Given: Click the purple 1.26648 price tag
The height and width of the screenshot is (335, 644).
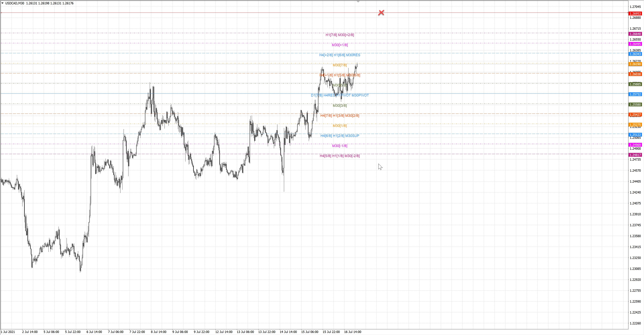Looking at the screenshot, I should [635, 34].
